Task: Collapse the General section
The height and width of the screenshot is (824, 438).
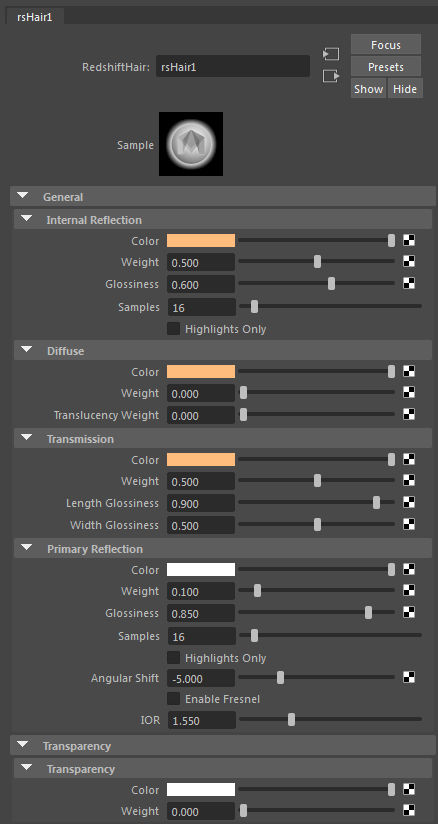Action: (23, 196)
